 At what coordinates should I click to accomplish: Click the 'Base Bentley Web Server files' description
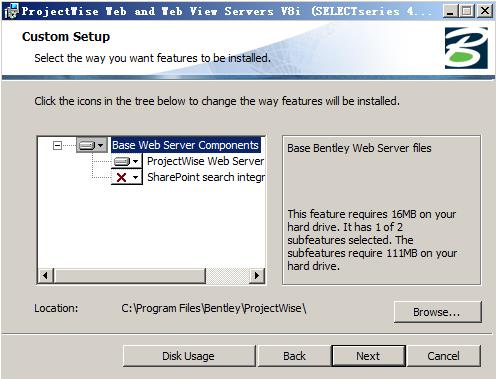(x=359, y=148)
